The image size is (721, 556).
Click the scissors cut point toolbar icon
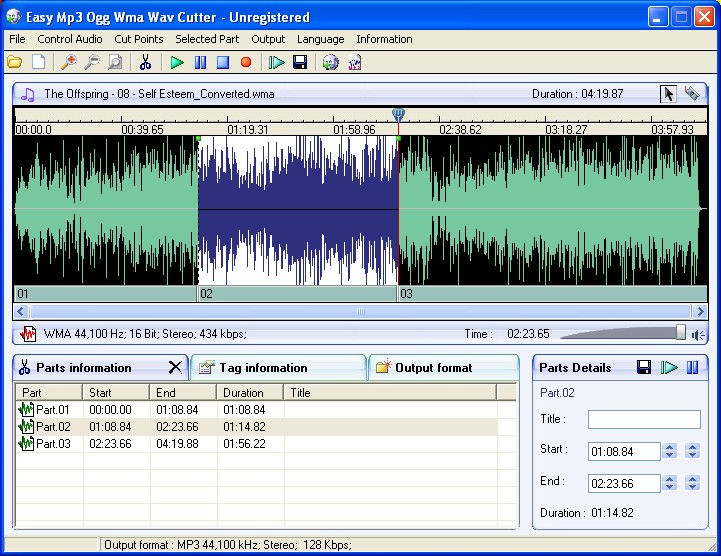coord(145,62)
